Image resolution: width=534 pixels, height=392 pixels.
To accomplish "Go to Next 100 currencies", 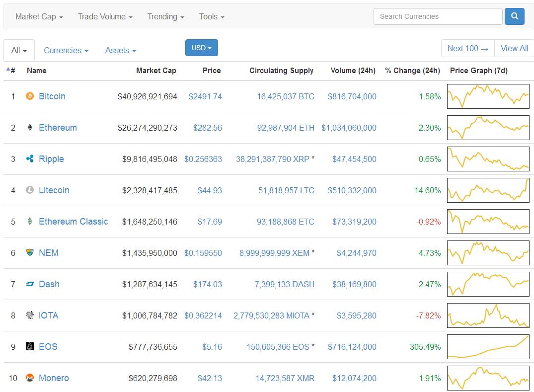I will click(467, 48).
